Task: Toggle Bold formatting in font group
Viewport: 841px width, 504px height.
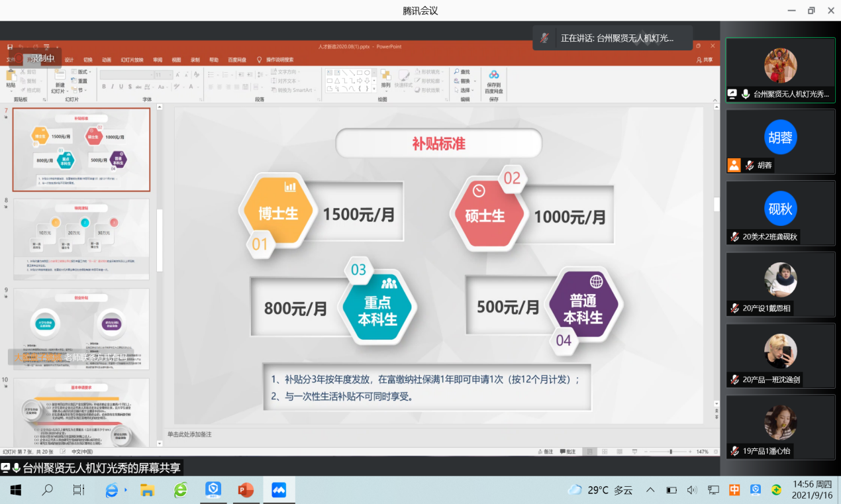Action: (103, 87)
